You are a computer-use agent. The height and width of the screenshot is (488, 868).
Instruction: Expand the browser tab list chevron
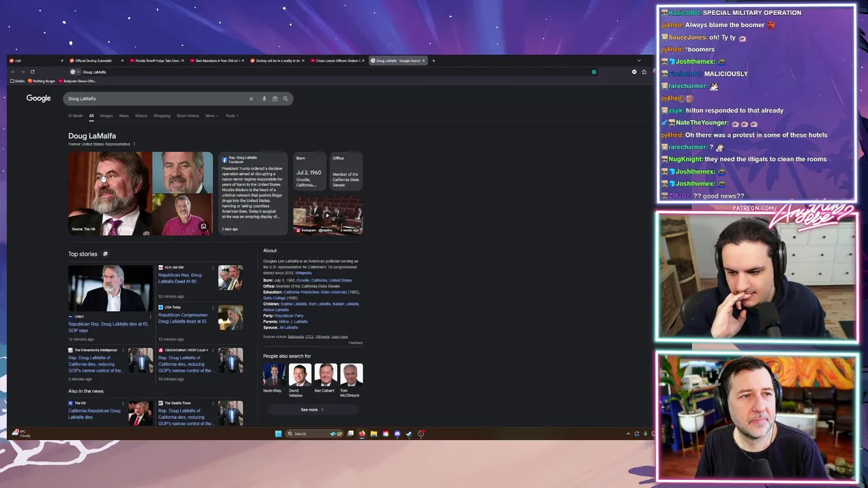639,60
